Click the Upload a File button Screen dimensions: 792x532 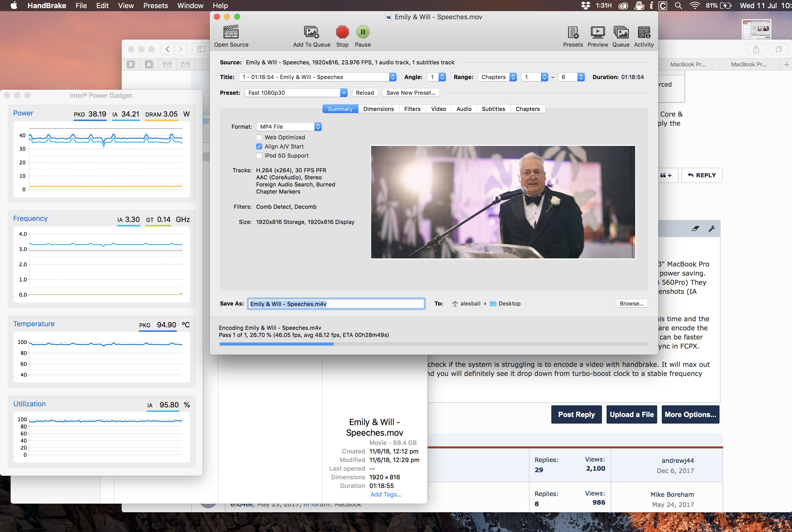[631, 414]
